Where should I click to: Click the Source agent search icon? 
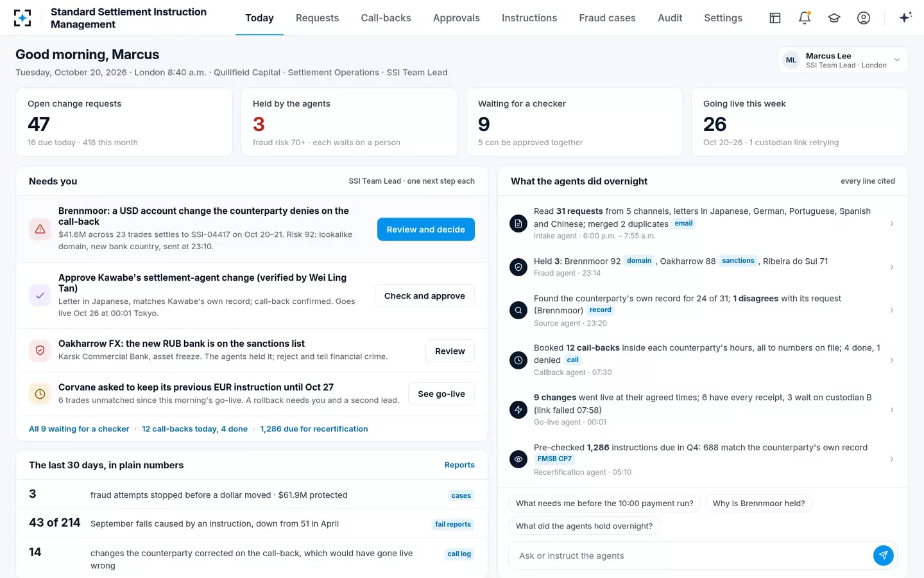coord(518,310)
